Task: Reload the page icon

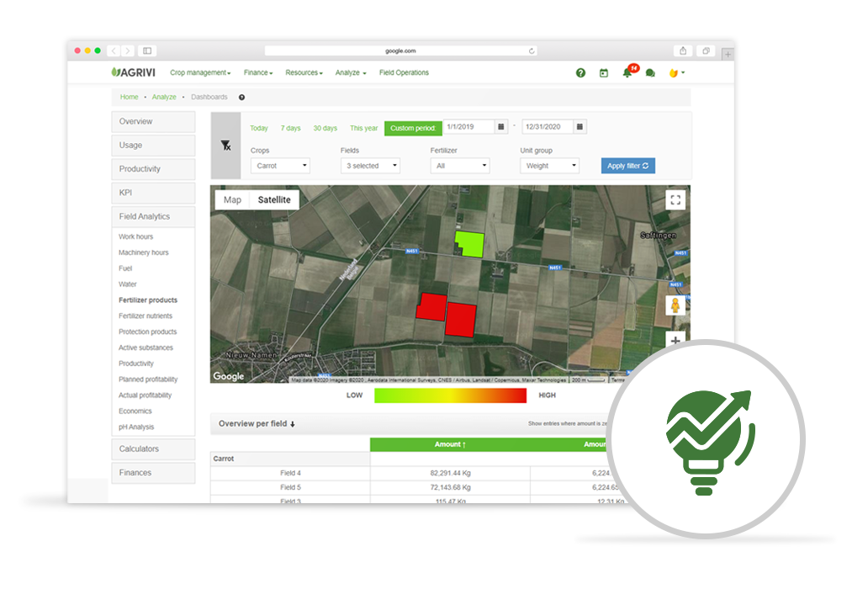Action: (x=532, y=51)
